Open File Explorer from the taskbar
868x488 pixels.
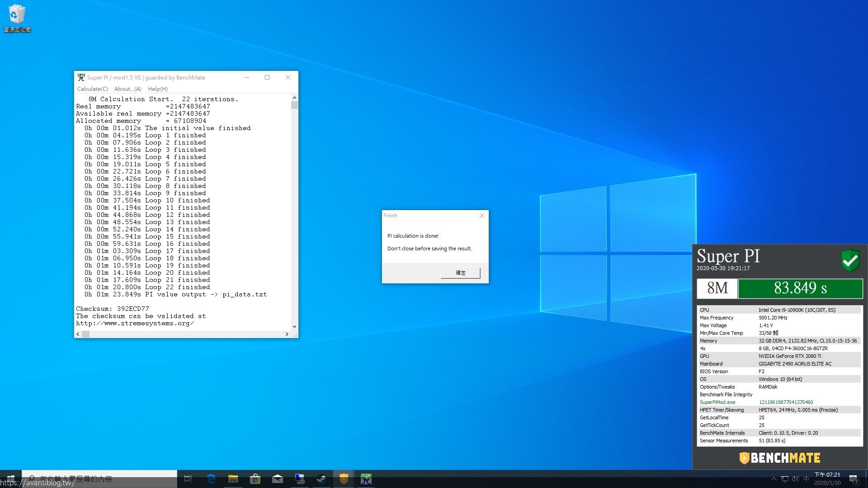click(233, 479)
